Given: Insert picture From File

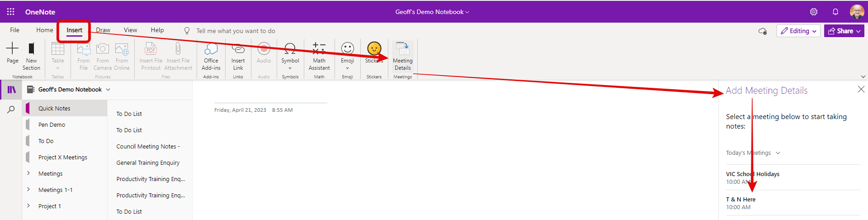Looking at the screenshot, I should pyautogui.click(x=84, y=56).
